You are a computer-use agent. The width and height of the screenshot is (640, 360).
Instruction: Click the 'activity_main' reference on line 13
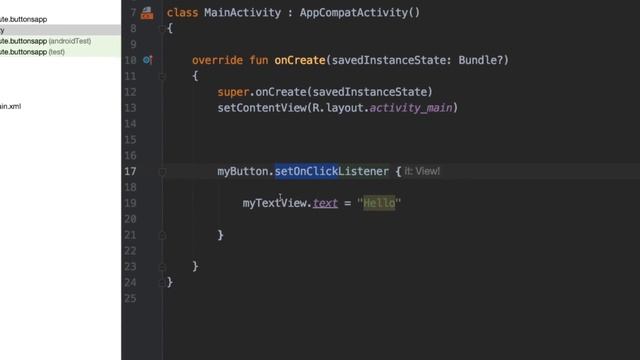[411, 108]
